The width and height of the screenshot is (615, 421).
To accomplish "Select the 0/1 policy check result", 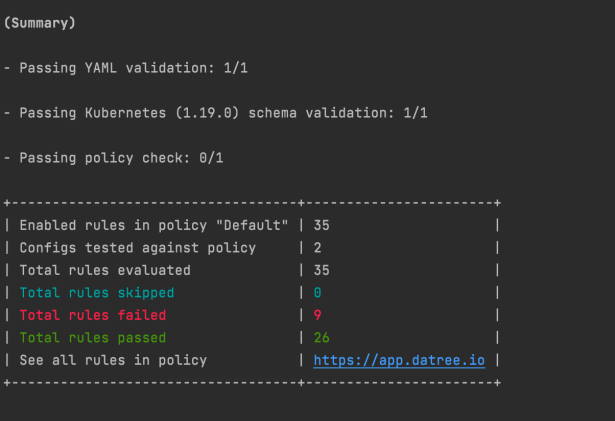I will pyautogui.click(x=209, y=158).
